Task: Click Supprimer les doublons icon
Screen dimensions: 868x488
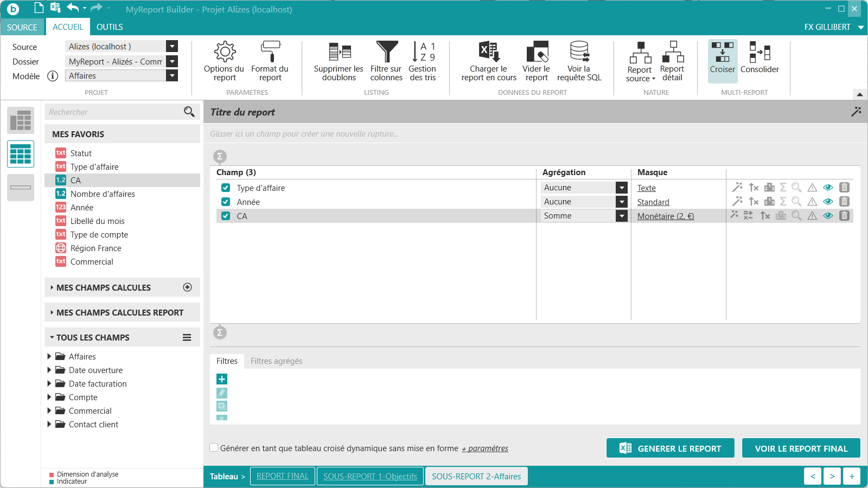Action: [x=340, y=52]
